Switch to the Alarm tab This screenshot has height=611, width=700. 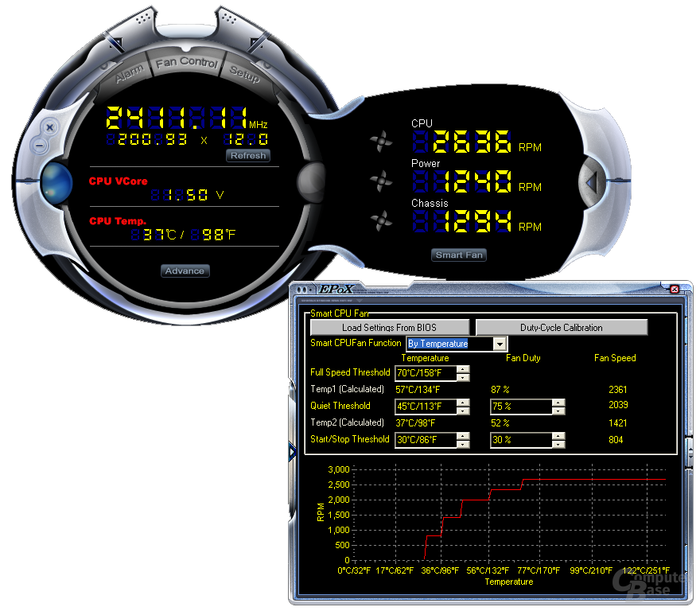[x=129, y=72]
